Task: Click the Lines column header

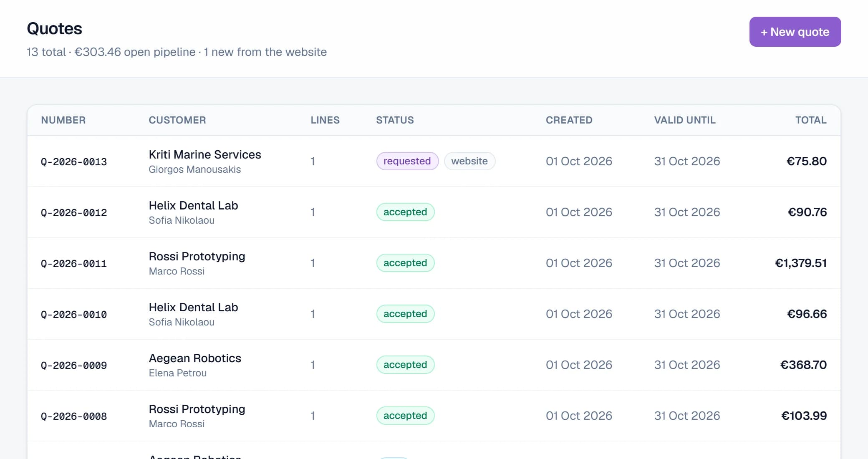Action: point(325,120)
